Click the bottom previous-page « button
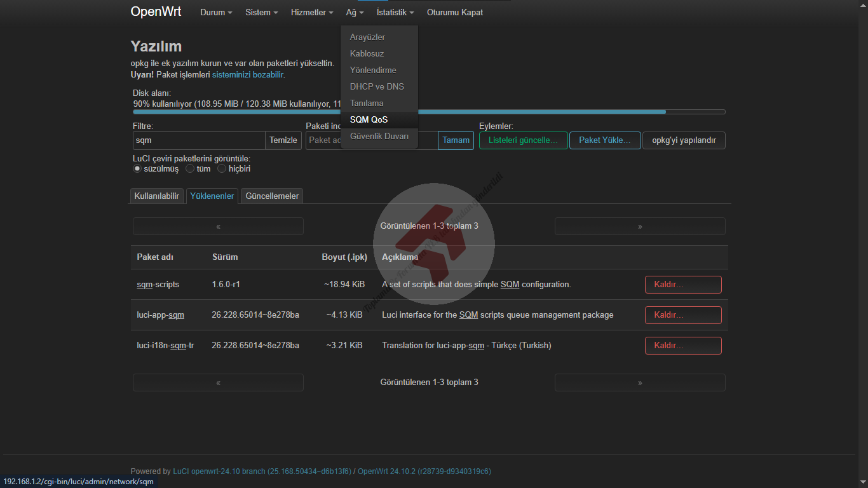This screenshot has width=868, height=488. (x=218, y=383)
